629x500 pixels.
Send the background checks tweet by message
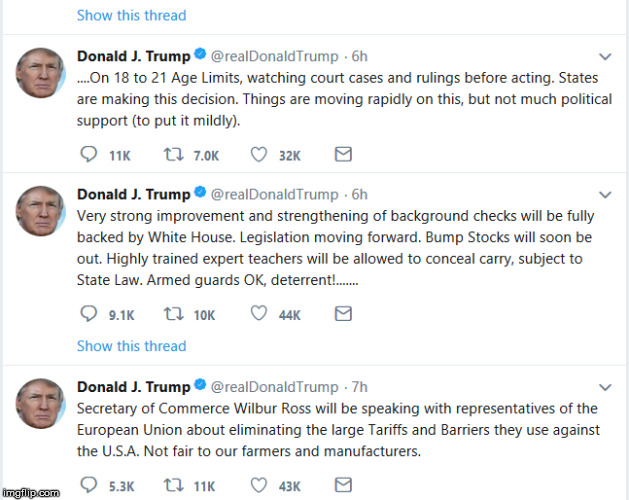[342, 314]
